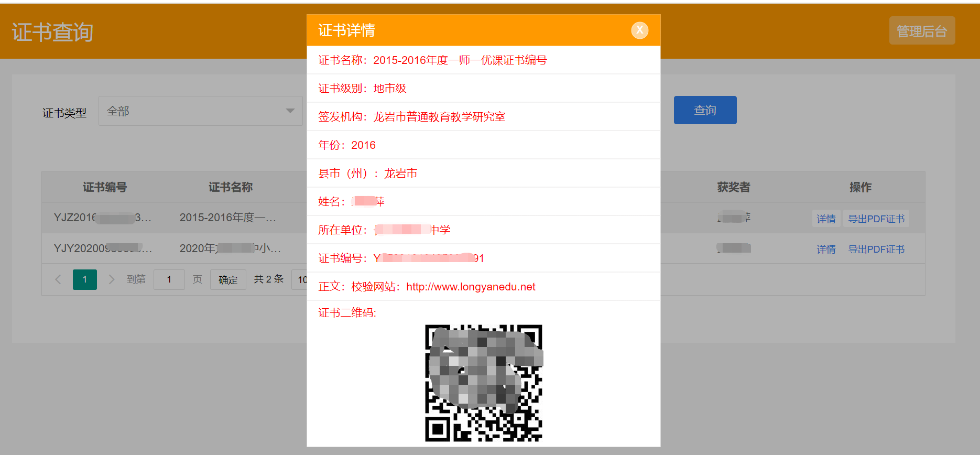The height and width of the screenshot is (455, 980).
Task: Click the 2020年 certificate name cell
Action: [230, 248]
